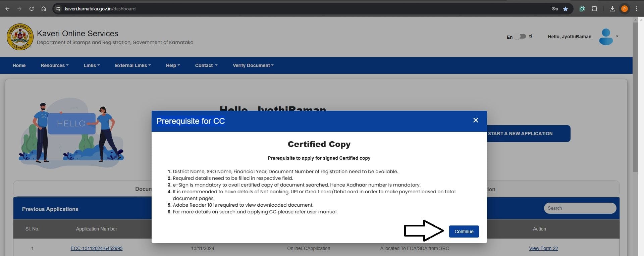Reload the page with the refresh icon
This screenshot has height=256, width=644.
tap(32, 9)
